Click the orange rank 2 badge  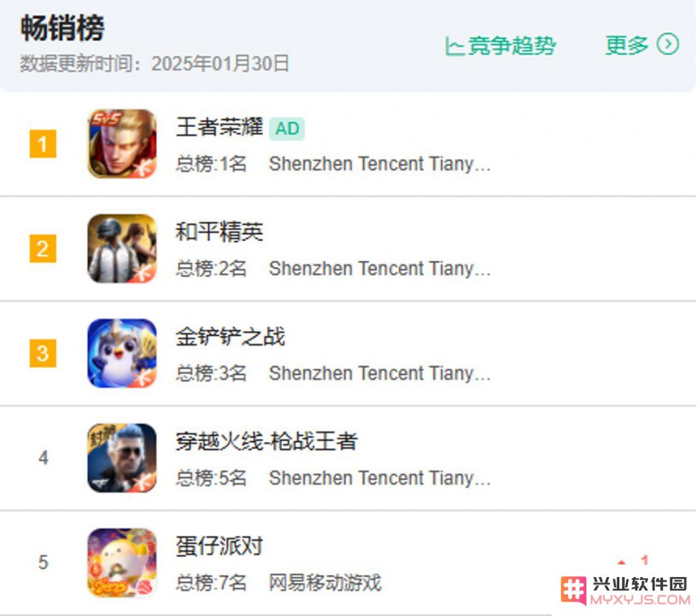click(43, 249)
